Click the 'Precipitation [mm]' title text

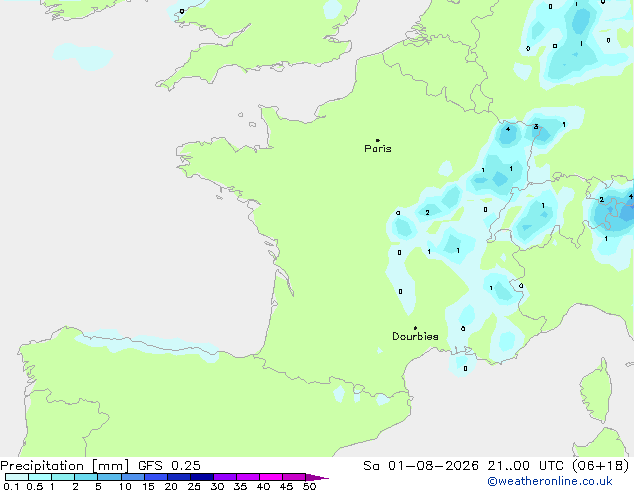(65, 466)
